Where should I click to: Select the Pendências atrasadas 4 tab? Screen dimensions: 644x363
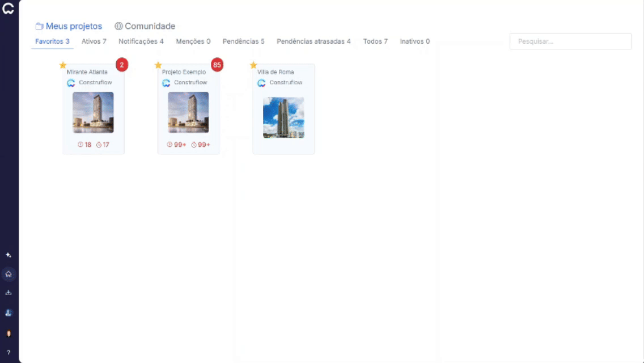pos(314,41)
